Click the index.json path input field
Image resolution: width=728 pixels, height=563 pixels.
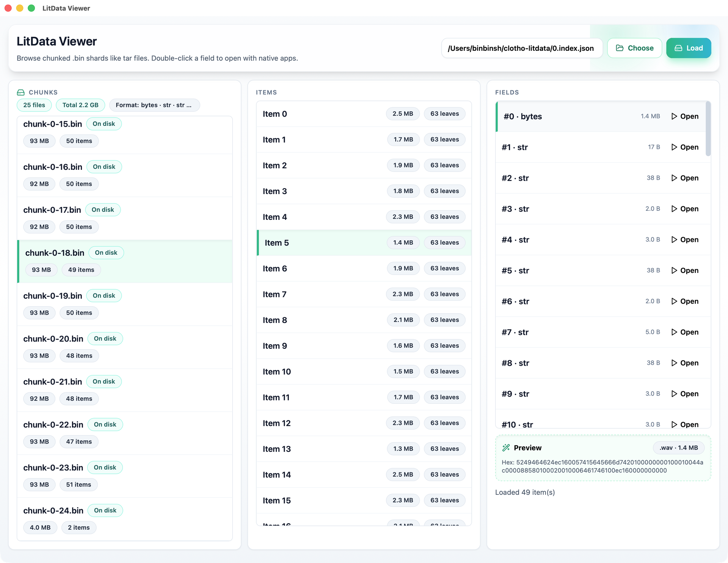(521, 48)
